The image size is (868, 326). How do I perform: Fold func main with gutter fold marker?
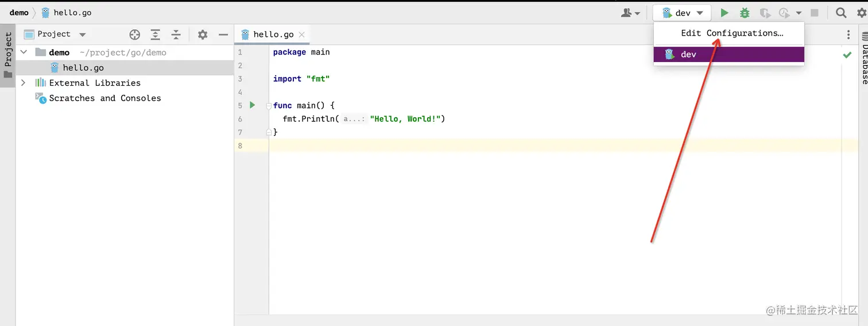(x=268, y=106)
